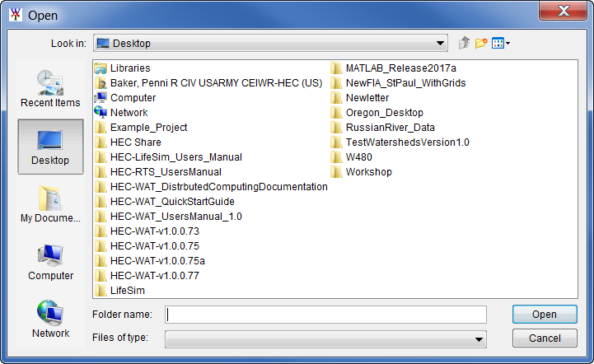Select the HEC-RTS_UsersManual folder icon
Screen dimensions: 594x364
point(101,171)
